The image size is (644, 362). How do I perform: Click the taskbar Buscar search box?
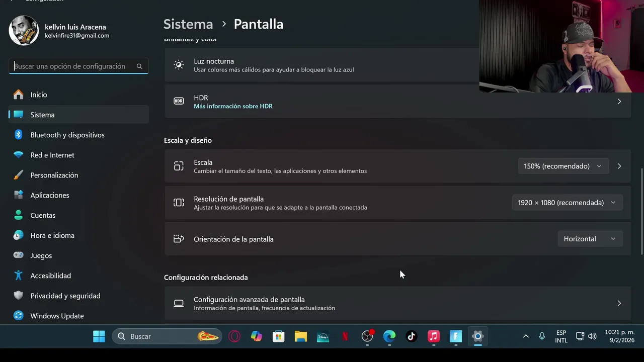(x=167, y=336)
